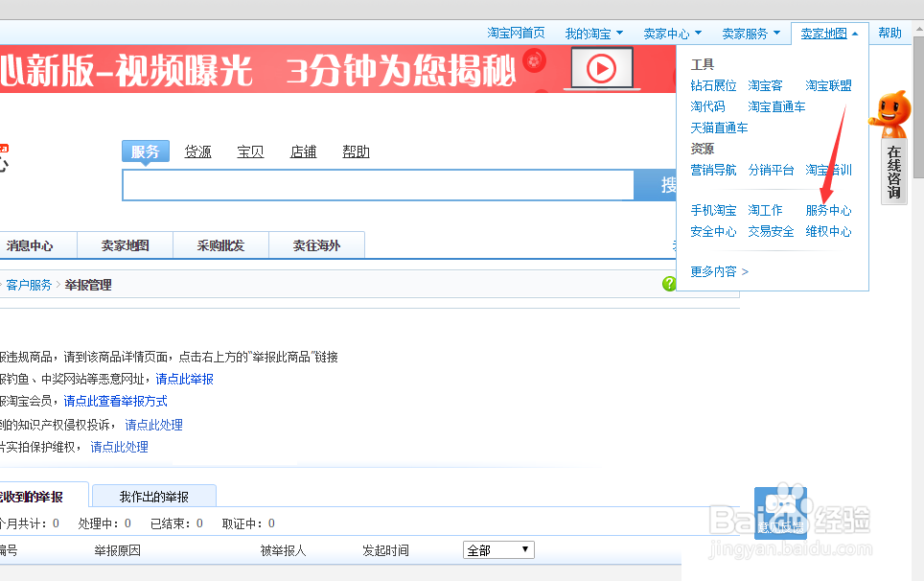Expand the 卖家服务 dropdown menu
The height and width of the screenshot is (581, 924).
(751, 34)
